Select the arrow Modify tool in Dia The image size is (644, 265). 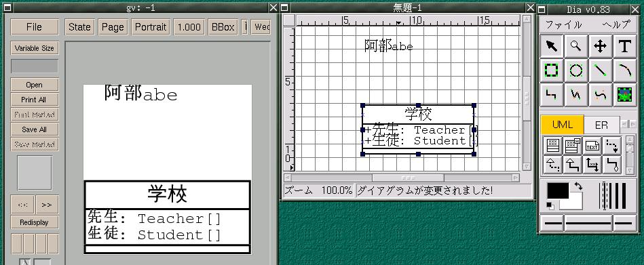[552, 46]
